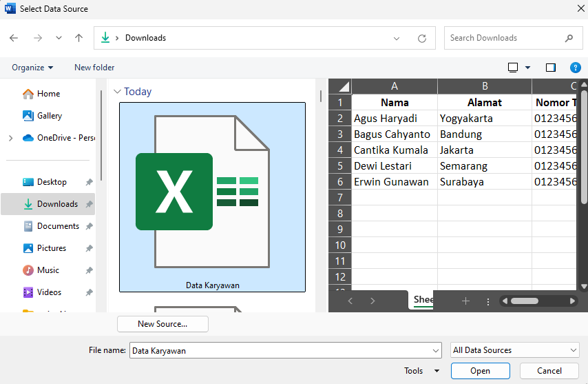Collapse the Today group
Image resolution: width=588 pixels, height=384 pixels.
(x=117, y=92)
